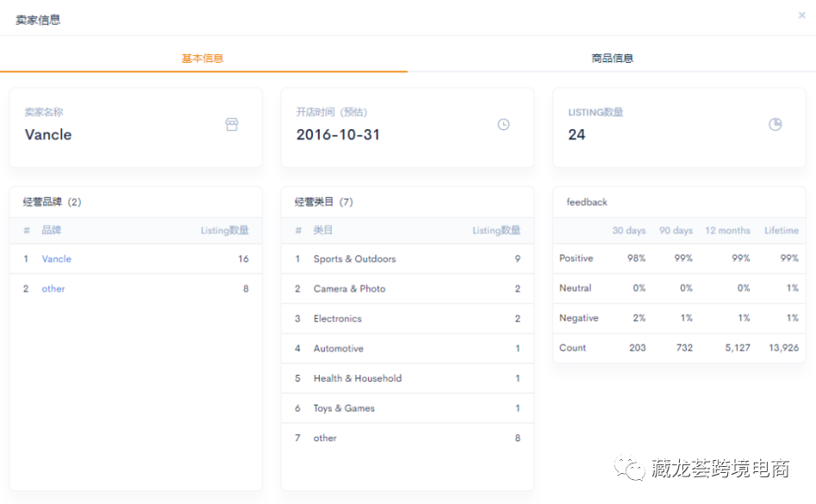Click the pie chart icon showing listing count 24
Screen dimensions: 816x504
(x=775, y=124)
